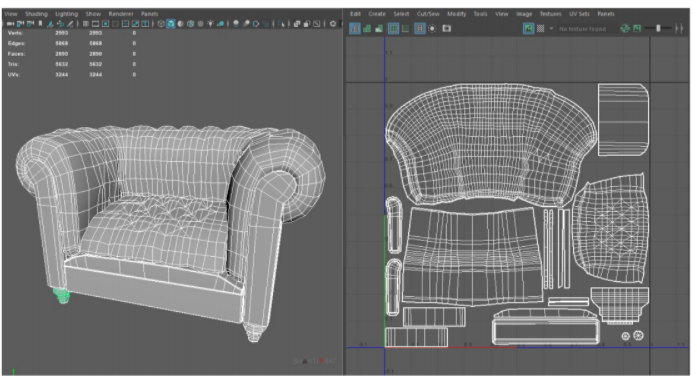697x380 pixels.
Task: Click the Textures menu button
Action: pyautogui.click(x=550, y=14)
